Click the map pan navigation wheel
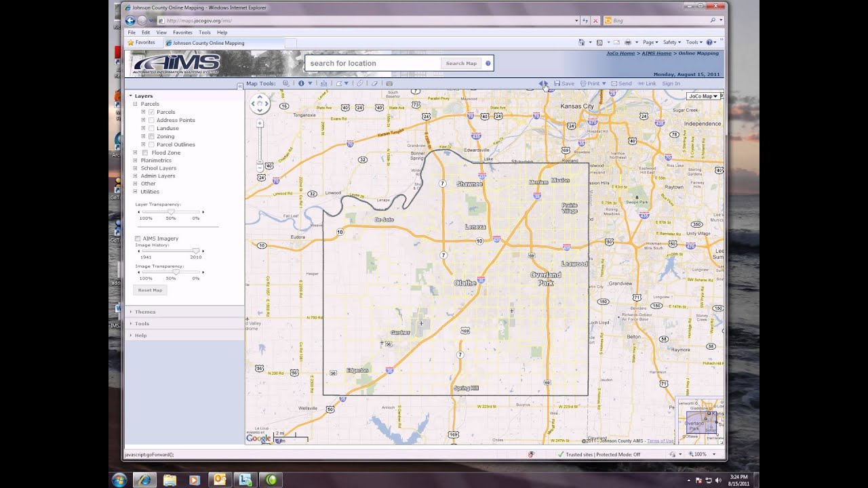 [x=260, y=104]
